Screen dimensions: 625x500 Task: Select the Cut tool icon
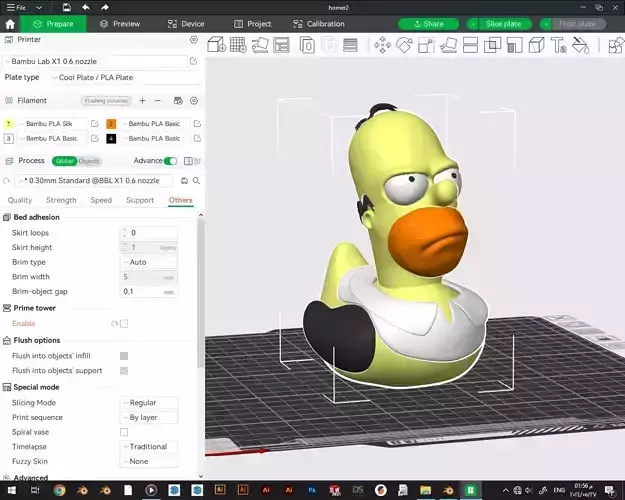coord(470,45)
